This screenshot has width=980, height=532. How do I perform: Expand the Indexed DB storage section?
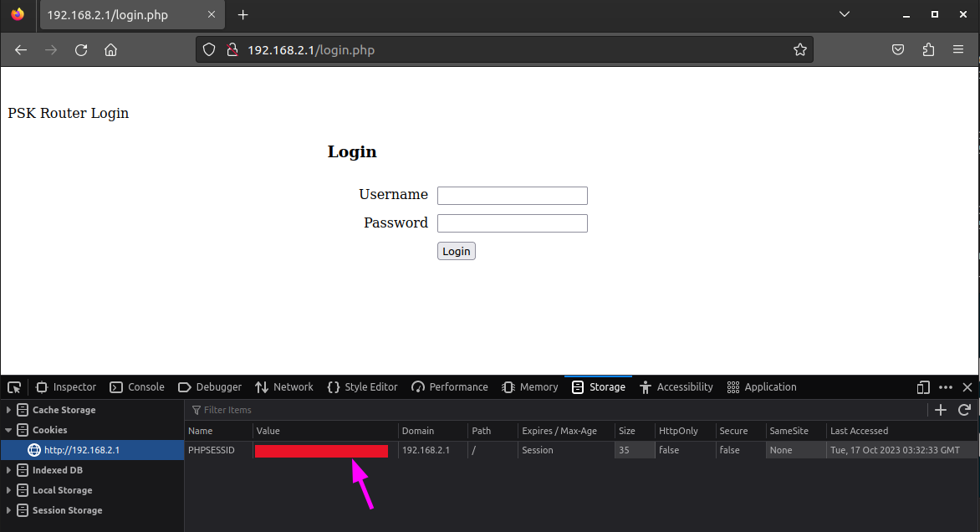(x=7, y=469)
